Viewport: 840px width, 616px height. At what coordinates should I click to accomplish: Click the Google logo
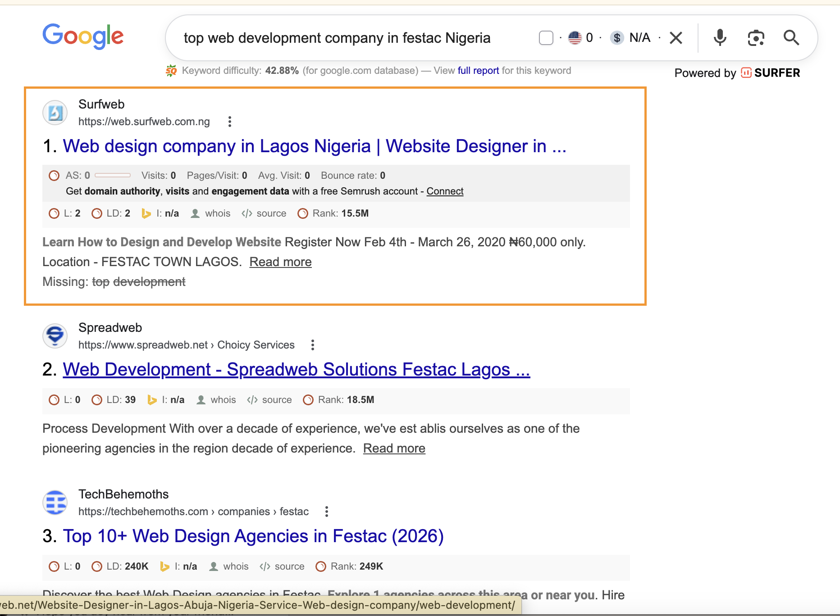coord(83,36)
